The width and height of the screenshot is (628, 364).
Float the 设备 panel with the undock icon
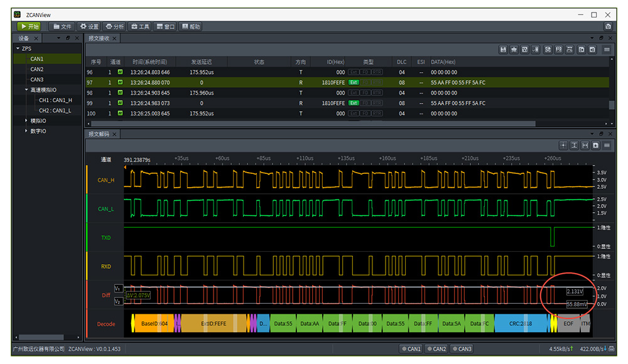pos(68,38)
